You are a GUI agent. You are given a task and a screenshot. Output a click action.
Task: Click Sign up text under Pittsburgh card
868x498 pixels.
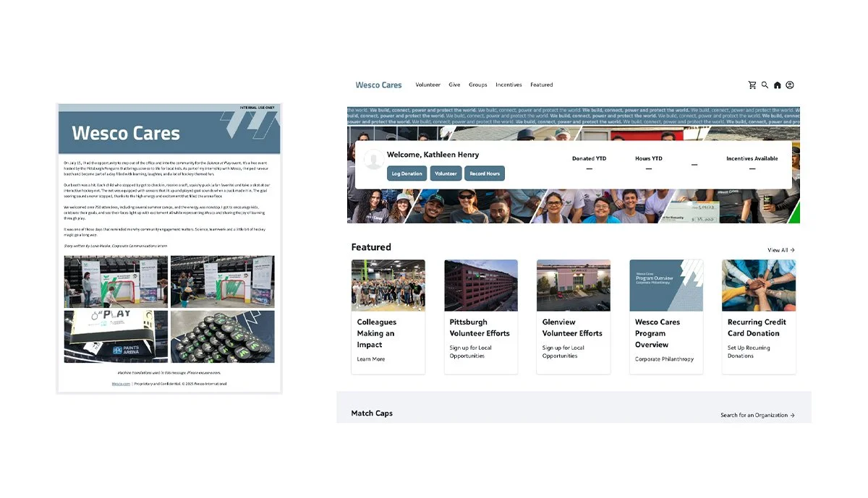click(x=471, y=352)
